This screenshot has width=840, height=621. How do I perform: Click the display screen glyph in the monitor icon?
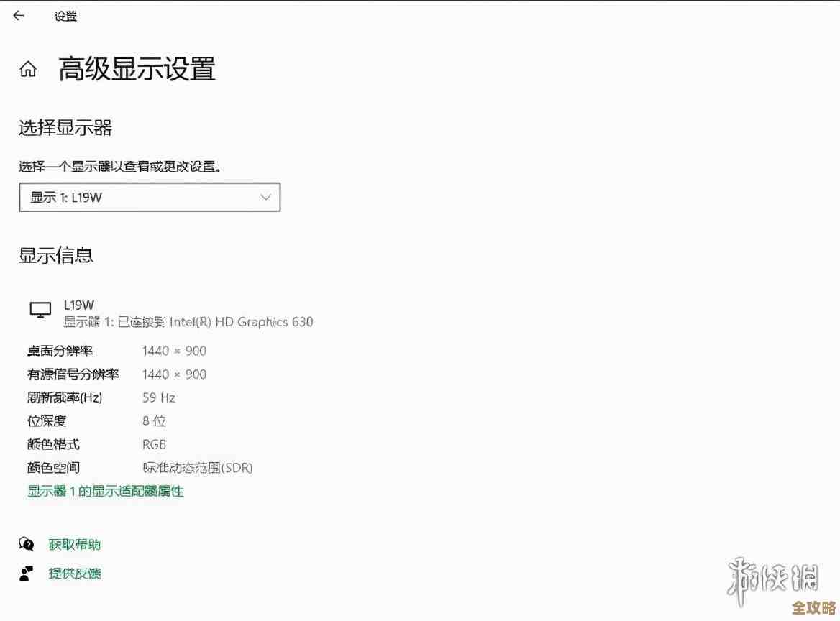(x=40, y=307)
